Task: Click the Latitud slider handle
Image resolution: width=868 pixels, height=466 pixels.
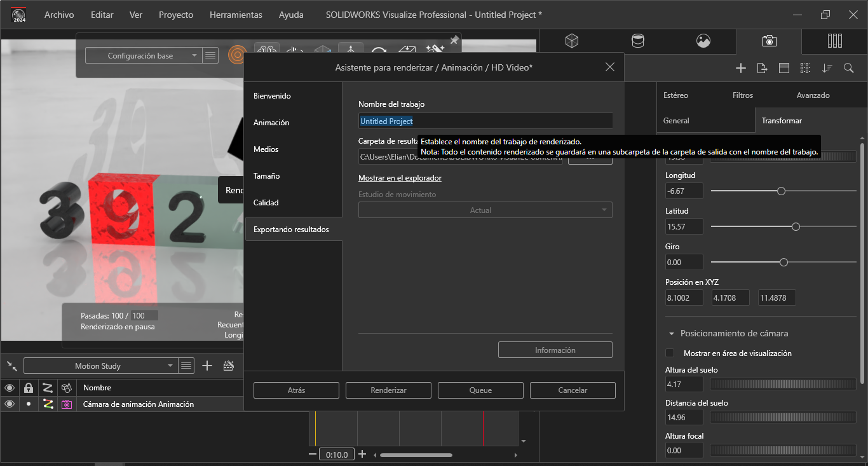Action: pyautogui.click(x=796, y=226)
